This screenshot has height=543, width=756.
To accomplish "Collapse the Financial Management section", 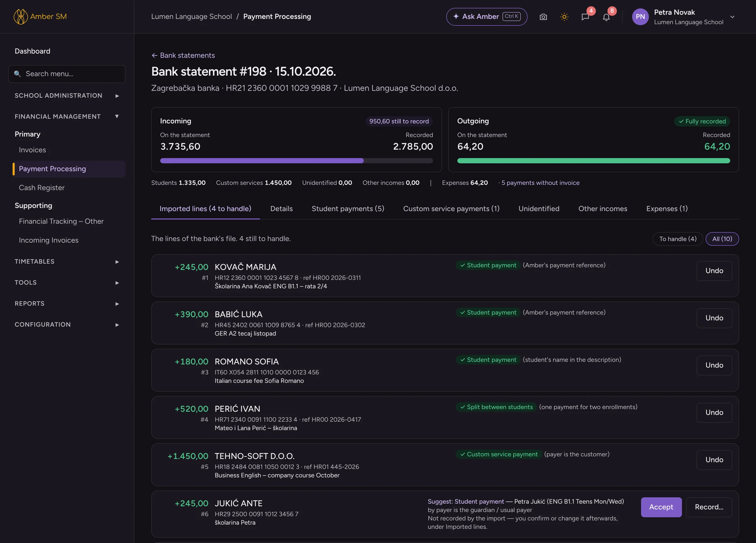I will click(x=67, y=116).
